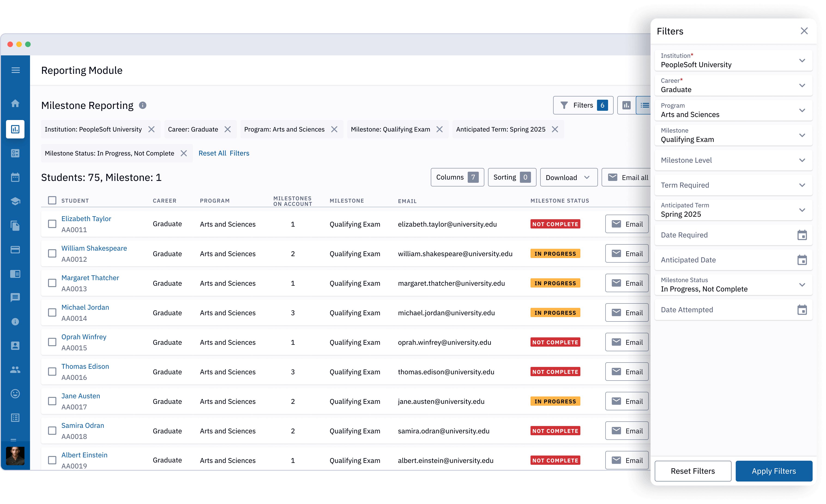Click the Reset Filters button
826x504 pixels.
(x=693, y=471)
